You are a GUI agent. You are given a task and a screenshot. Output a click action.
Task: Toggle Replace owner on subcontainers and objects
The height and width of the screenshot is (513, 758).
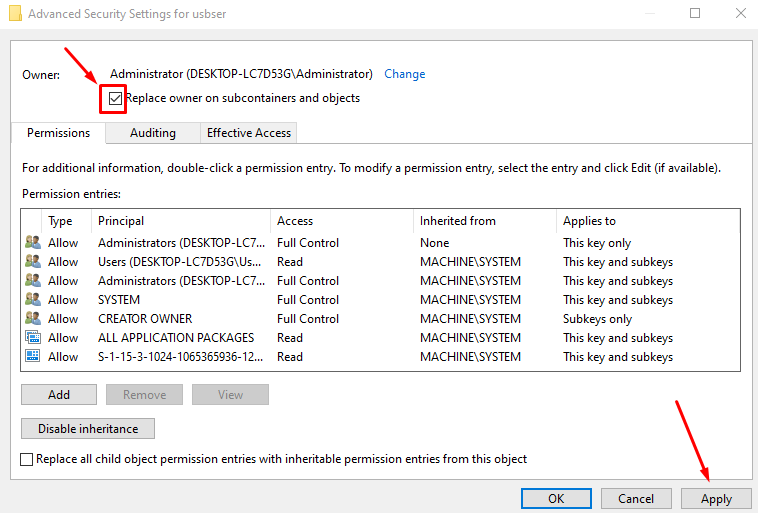(x=117, y=98)
